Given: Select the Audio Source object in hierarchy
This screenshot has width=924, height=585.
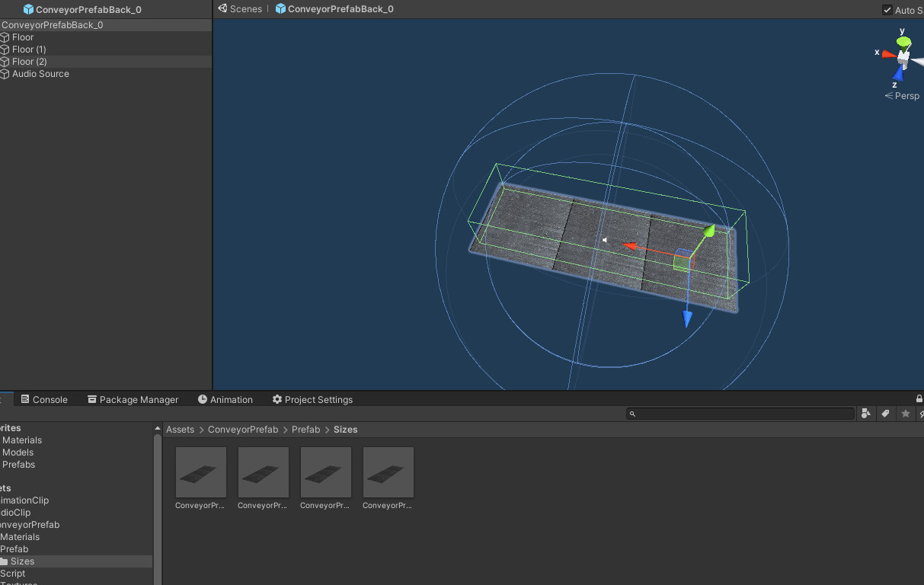Looking at the screenshot, I should point(40,74).
